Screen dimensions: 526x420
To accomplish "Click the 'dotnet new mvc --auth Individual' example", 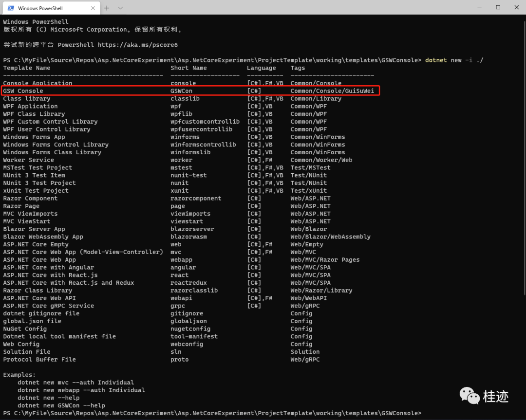I will (76, 383).
